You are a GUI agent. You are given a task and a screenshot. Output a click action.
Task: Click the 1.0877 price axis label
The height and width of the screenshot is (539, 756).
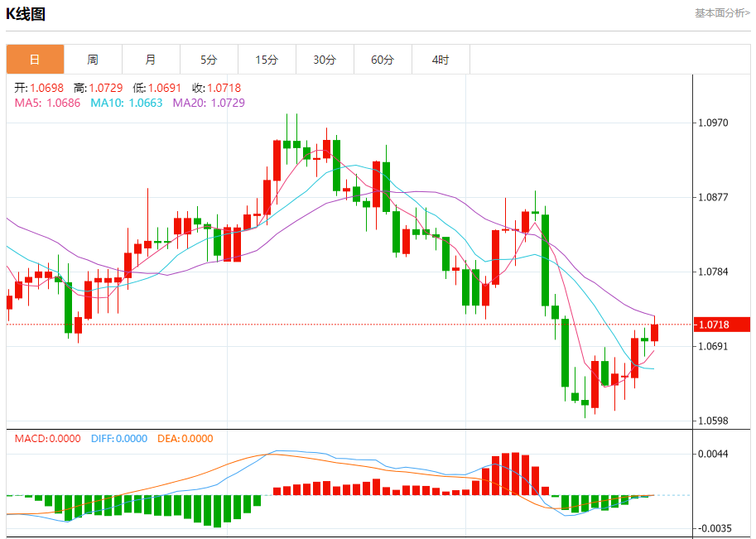[x=713, y=197]
